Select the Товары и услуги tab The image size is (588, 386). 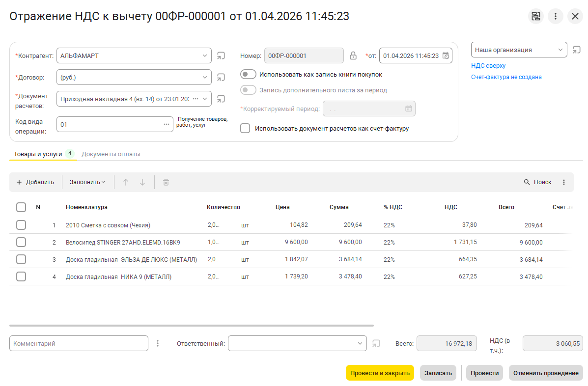(38, 154)
